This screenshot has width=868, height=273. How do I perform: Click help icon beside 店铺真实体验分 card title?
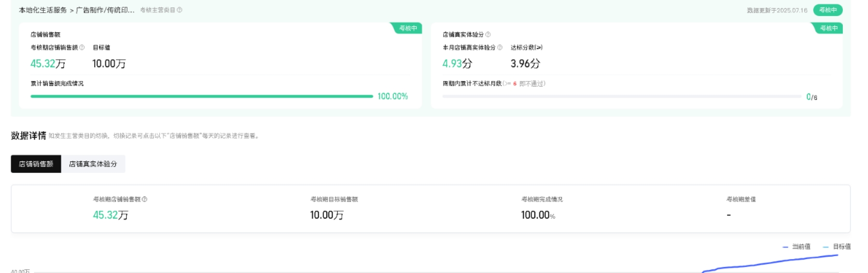click(x=488, y=34)
